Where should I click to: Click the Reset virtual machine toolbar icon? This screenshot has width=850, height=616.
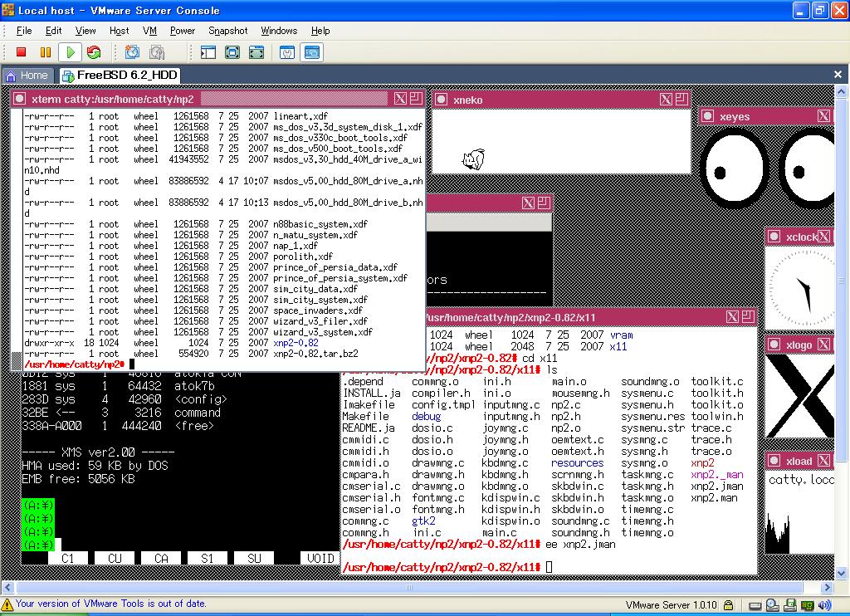point(94,52)
